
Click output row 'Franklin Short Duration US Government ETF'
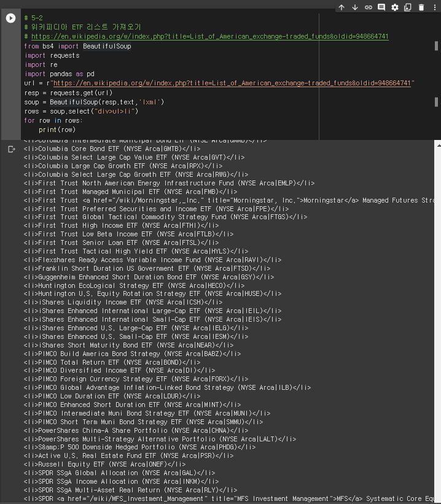(x=147, y=268)
